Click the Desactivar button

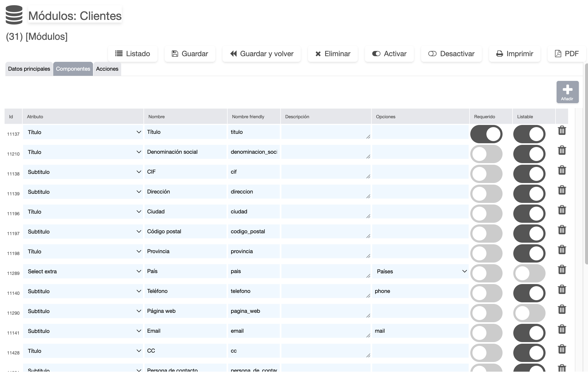[451, 54]
